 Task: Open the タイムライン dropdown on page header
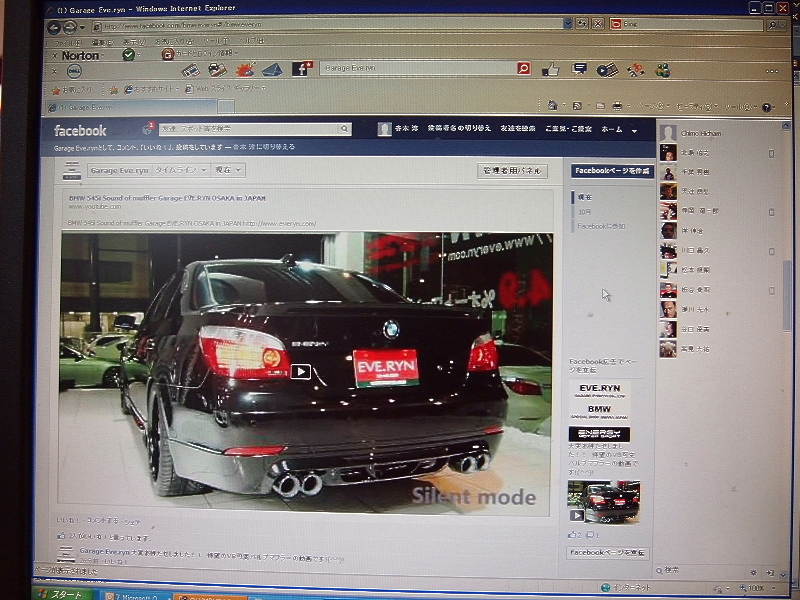[181, 170]
